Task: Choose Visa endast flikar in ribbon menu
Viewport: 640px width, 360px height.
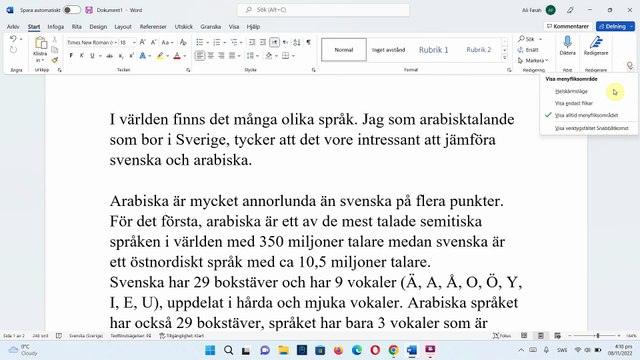Action: click(574, 103)
